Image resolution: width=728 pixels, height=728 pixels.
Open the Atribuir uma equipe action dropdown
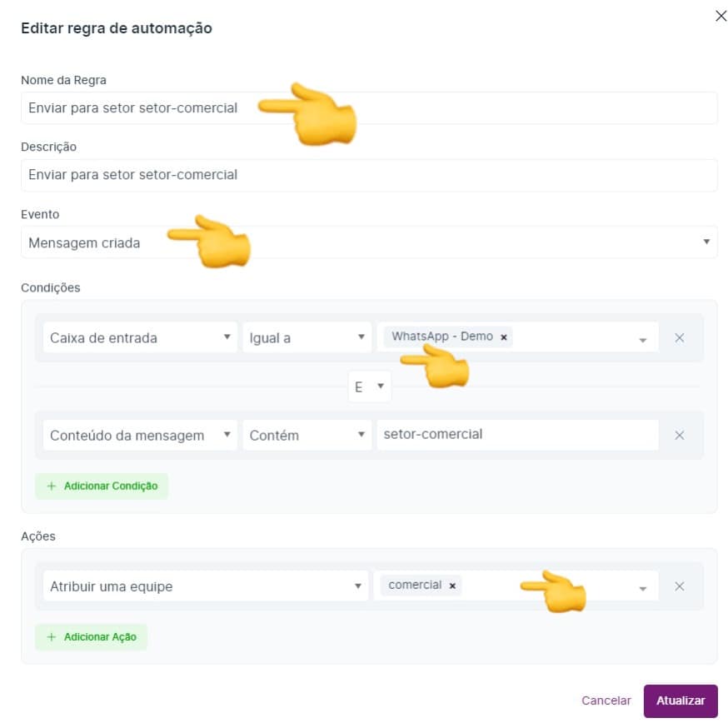[205, 586]
